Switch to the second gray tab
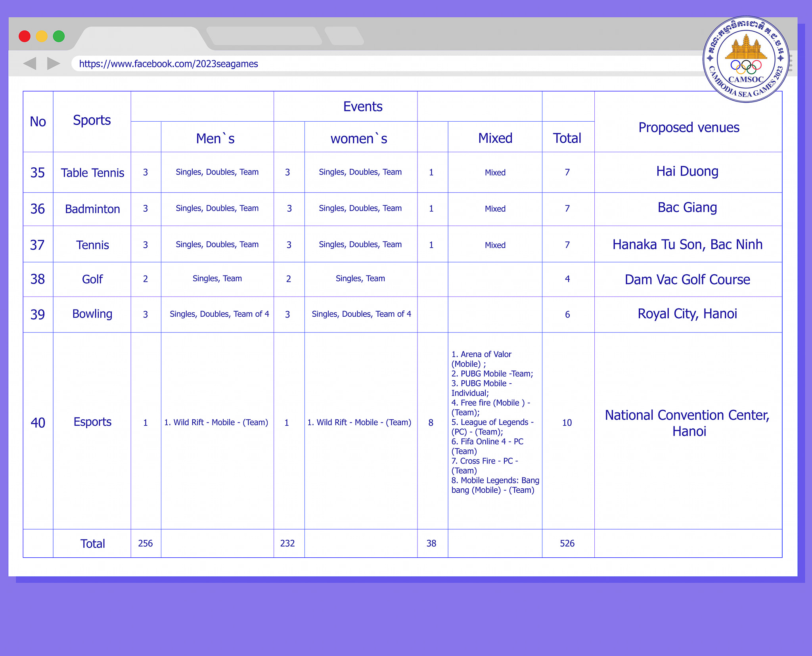The height and width of the screenshot is (656, 812). [x=264, y=36]
